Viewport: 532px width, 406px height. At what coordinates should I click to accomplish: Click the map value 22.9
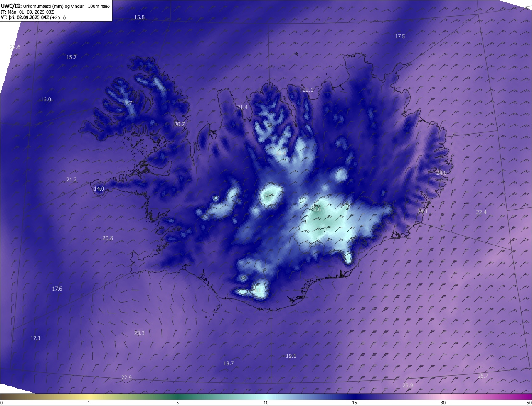coord(126,377)
